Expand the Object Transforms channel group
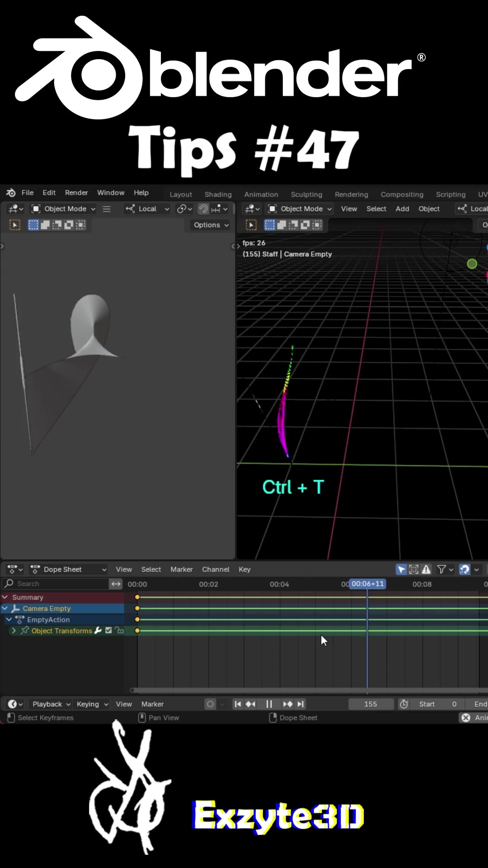The width and height of the screenshot is (488, 868). 14,631
